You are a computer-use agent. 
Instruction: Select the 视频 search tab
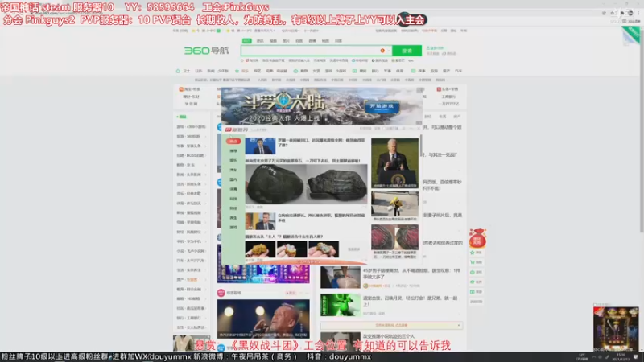pos(273,41)
